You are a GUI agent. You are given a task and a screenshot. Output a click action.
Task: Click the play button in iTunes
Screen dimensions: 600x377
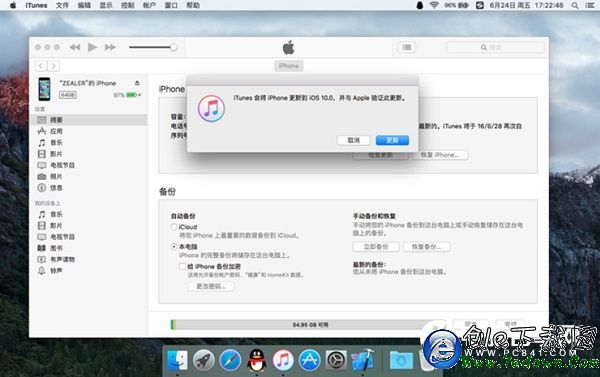(x=92, y=47)
